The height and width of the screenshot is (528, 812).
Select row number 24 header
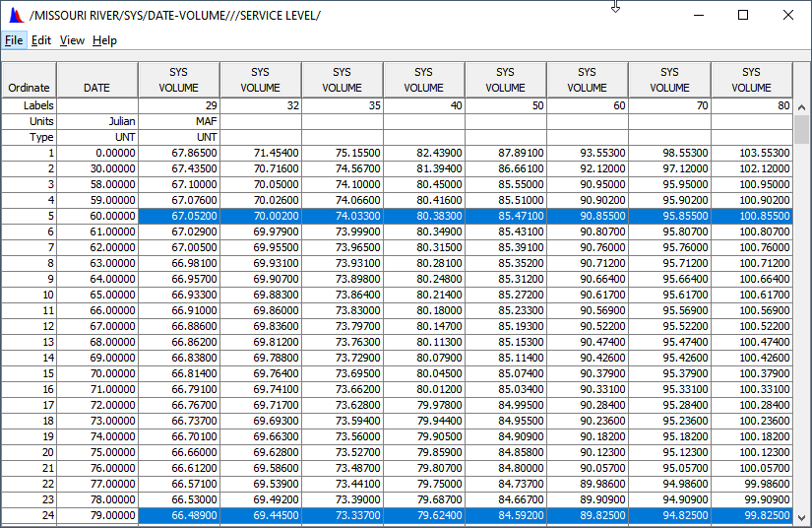(x=29, y=515)
